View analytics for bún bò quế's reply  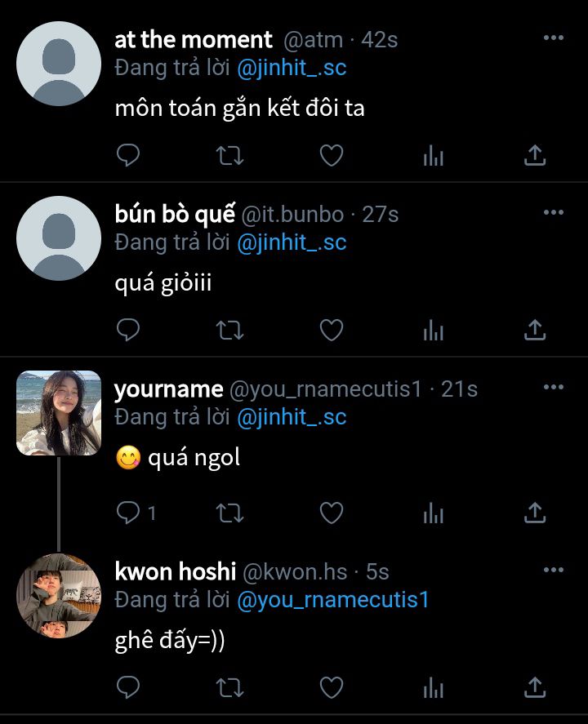433,330
